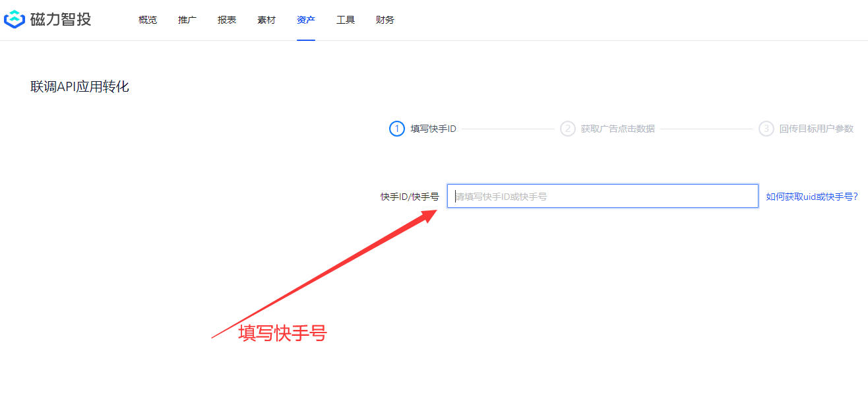Click the 回传目标用户参数 step label

click(x=817, y=129)
